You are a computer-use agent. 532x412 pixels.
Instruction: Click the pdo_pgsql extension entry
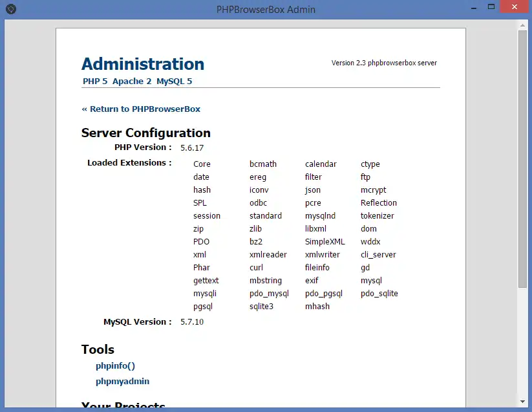pyautogui.click(x=324, y=294)
